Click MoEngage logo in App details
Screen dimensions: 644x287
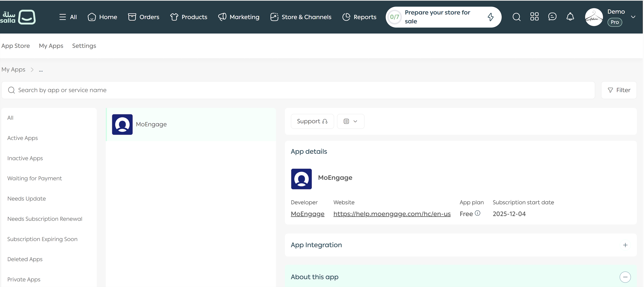pyautogui.click(x=301, y=179)
